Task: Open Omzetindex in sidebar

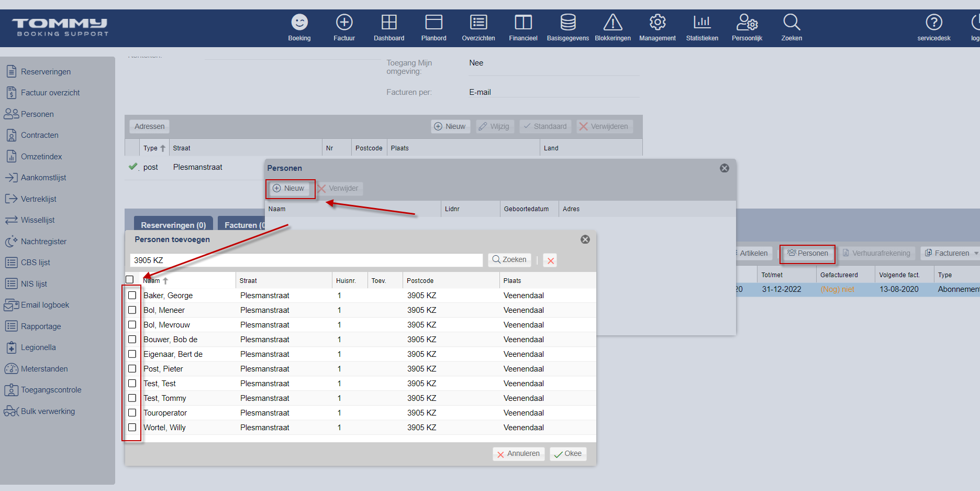Action: pos(41,157)
